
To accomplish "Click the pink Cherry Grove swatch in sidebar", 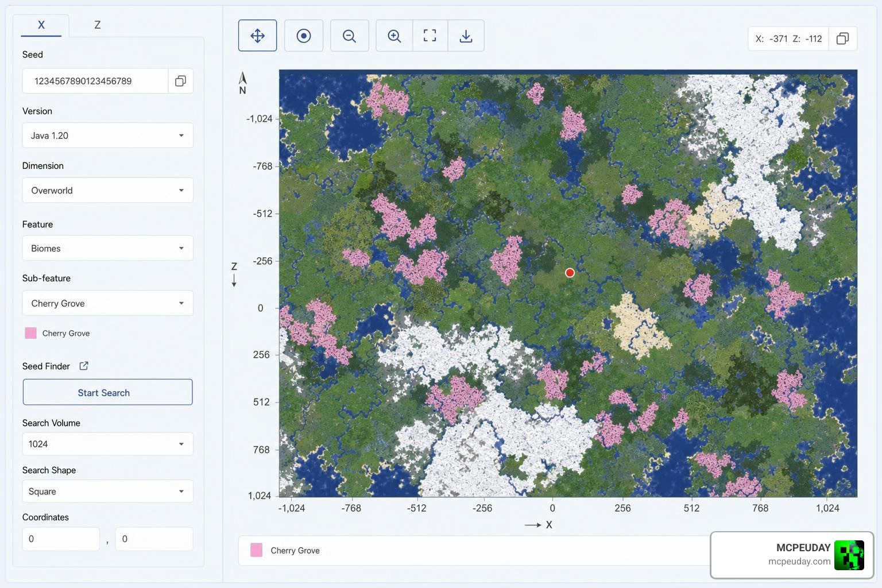I will [31, 333].
